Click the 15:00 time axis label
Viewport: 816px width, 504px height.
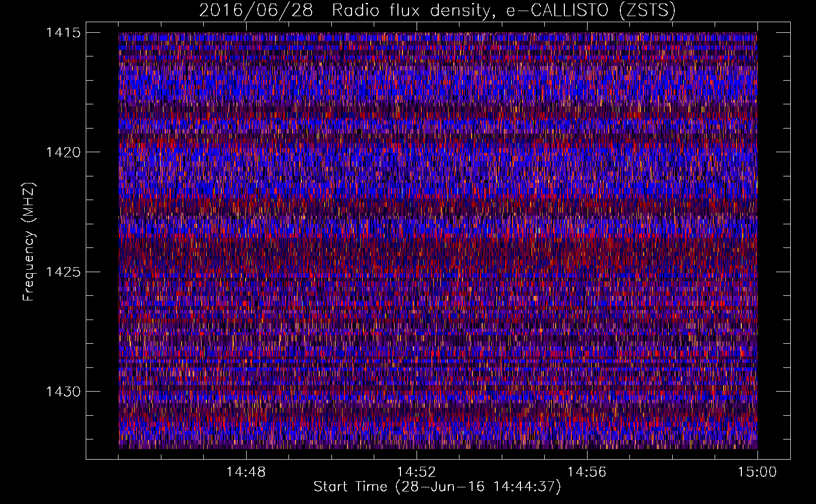757,472
